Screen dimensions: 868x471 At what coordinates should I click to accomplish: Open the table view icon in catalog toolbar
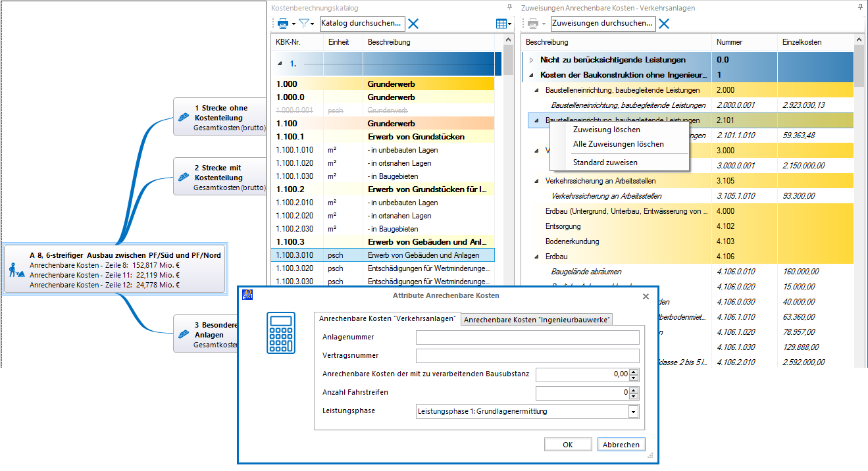click(x=501, y=24)
